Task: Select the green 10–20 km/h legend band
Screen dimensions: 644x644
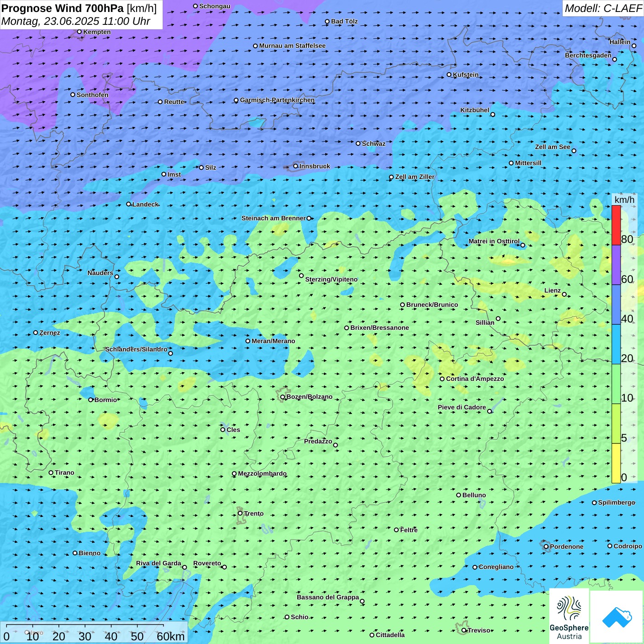Action: tap(616, 384)
